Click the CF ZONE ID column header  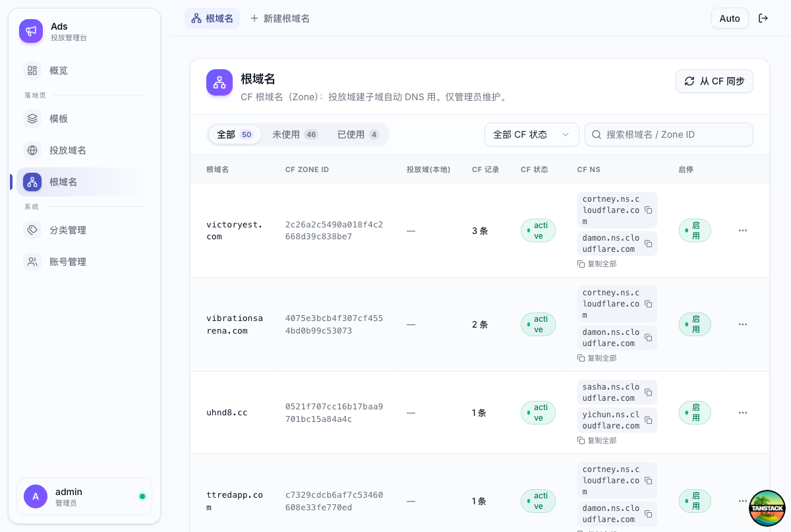(307, 169)
